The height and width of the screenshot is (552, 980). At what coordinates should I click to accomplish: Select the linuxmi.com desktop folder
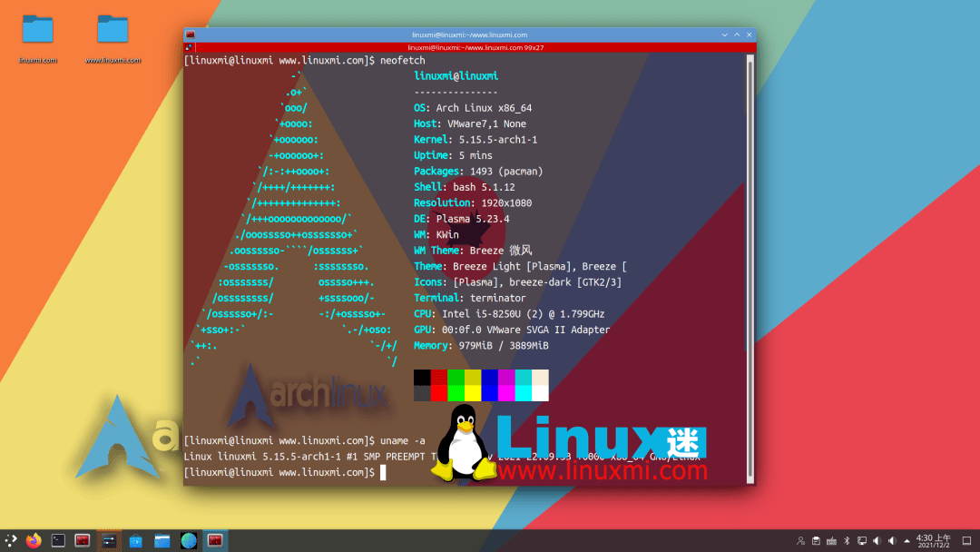pyautogui.click(x=37, y=37)
